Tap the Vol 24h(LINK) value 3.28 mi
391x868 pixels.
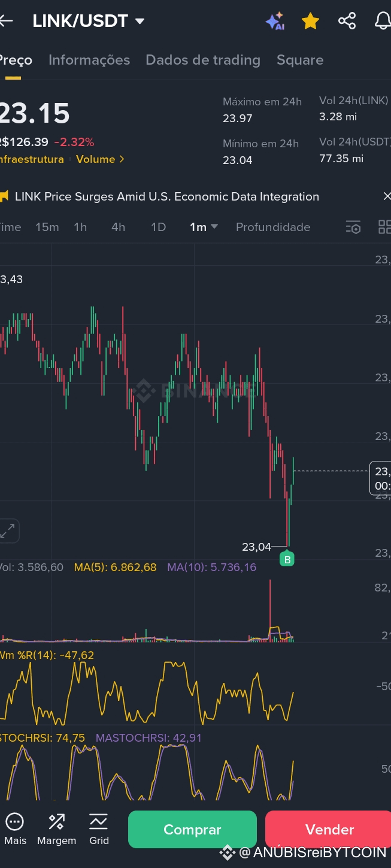(x=338, y=117)
